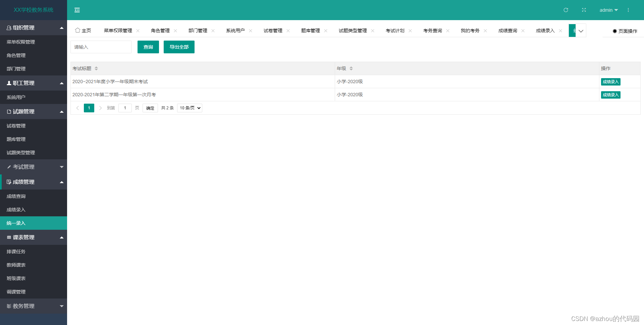Sort by 考试标题 column arrows
This screenshot has height=325, width=644.
[96, 68]
